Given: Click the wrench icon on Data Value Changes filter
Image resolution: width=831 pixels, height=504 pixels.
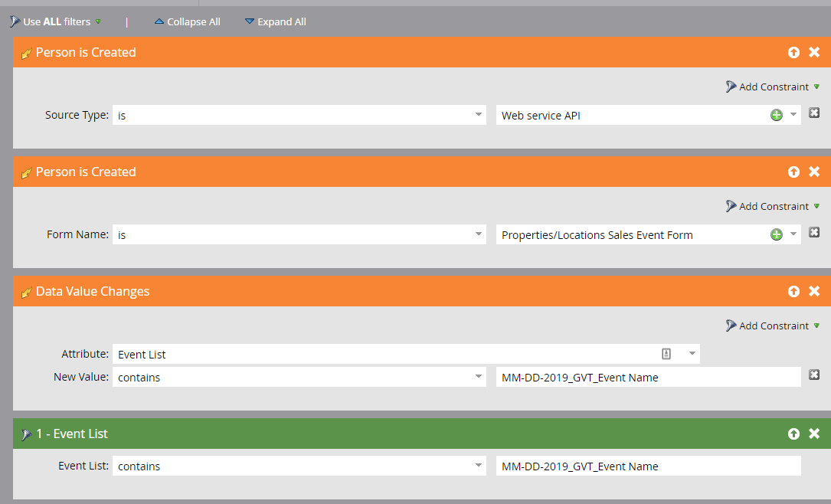Looking at the screenshot, I should (x=25, y=291).
